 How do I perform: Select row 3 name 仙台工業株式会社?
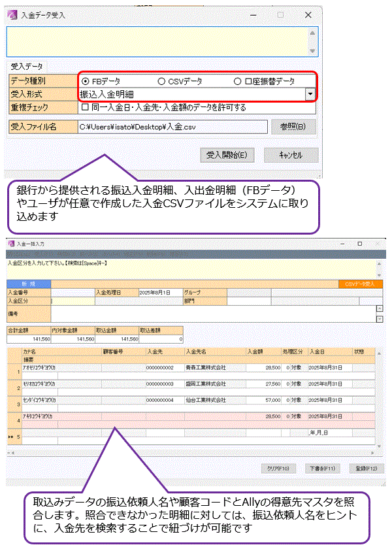pyautogui.click(x=206, y=400)
